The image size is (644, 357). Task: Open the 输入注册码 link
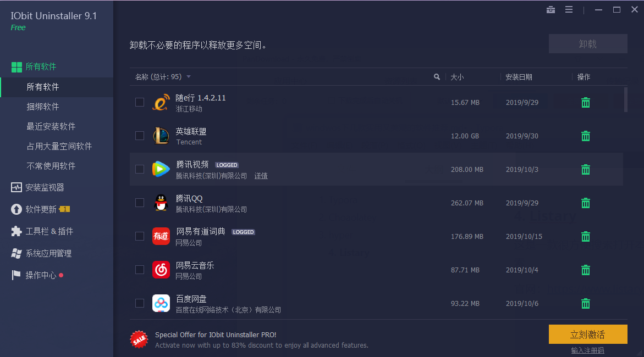pyautogui.click(x=587, y=350)
